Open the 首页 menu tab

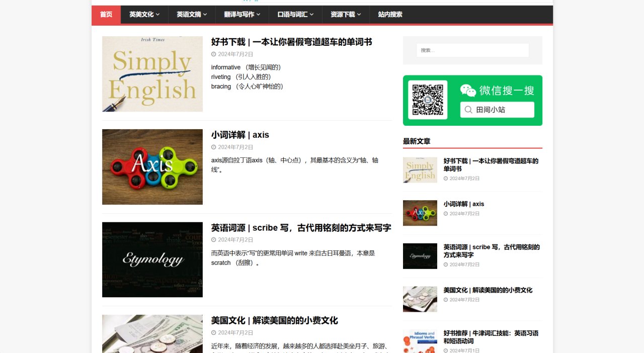pyautogui.click(x=106, y=15)
